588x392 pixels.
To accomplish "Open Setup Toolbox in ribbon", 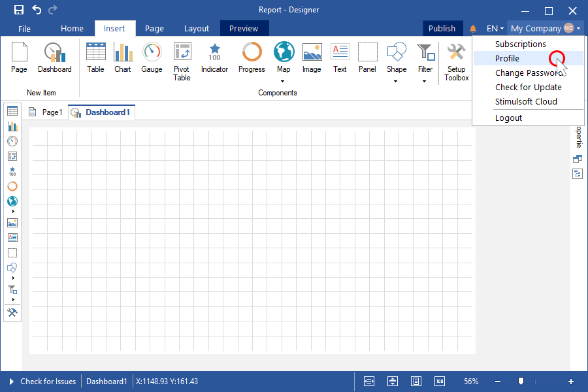I will click(457, 62).
